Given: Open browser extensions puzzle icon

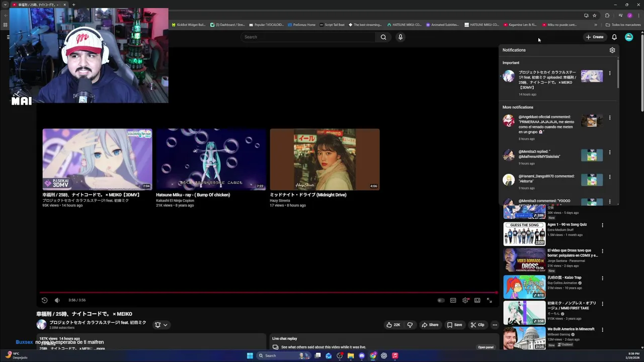Looking at the screenshot, I should (607, 15).
